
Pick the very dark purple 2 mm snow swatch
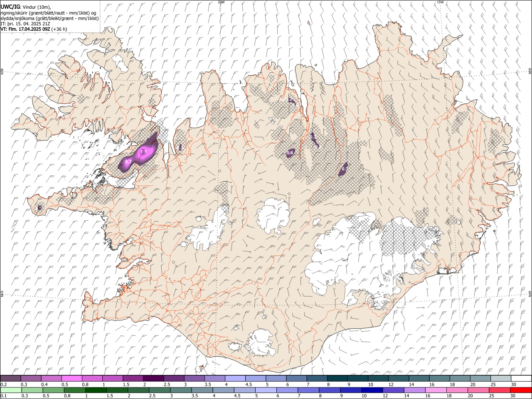click(x=153, y=379)
